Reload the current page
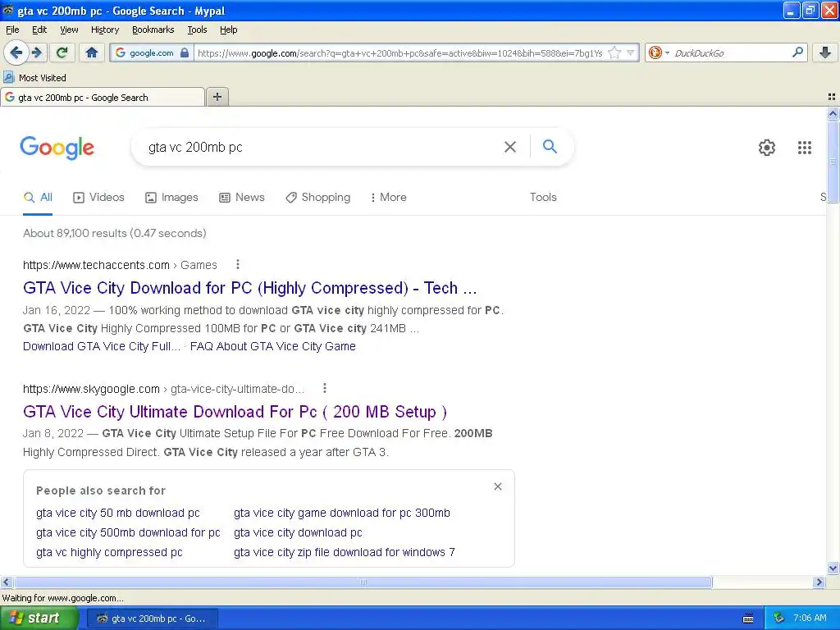This screenshot has height=630, width=840. pos(62,52)
